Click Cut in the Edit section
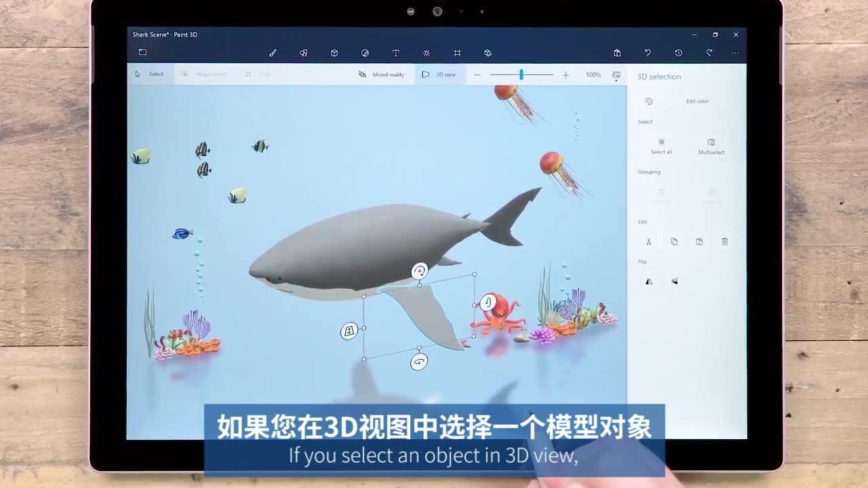The height and width of the screenshot is (488, 868). (x=648, y=241)
